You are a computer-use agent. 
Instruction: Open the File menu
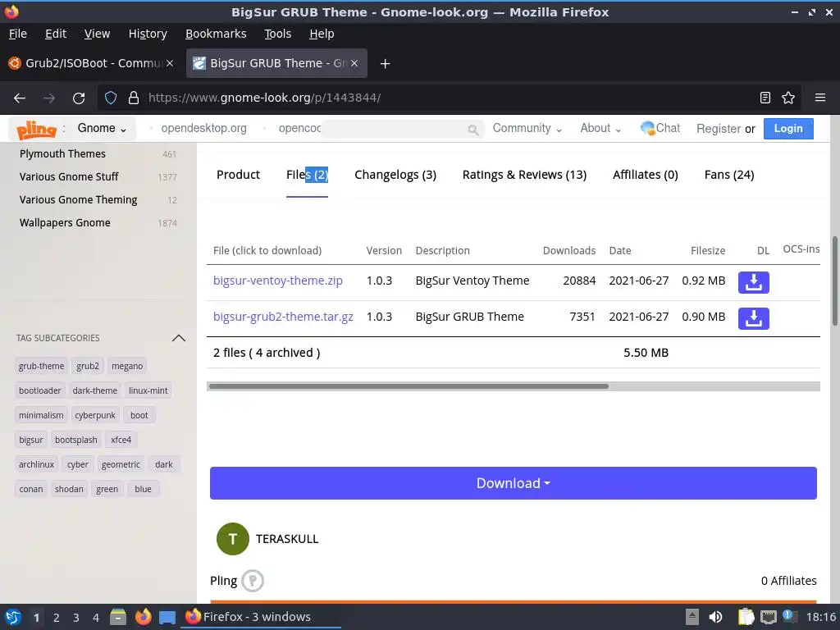click(x=18, y=34)
